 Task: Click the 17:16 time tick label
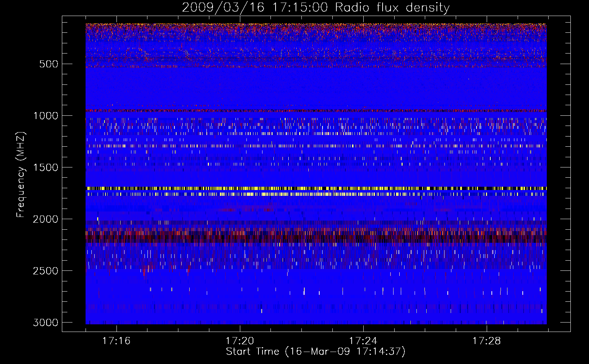pos(116,341)
